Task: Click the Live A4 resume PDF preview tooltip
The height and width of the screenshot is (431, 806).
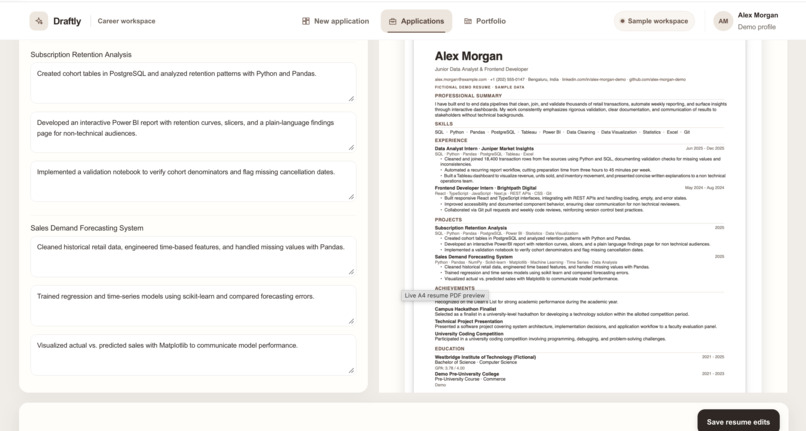Action: 445,296
